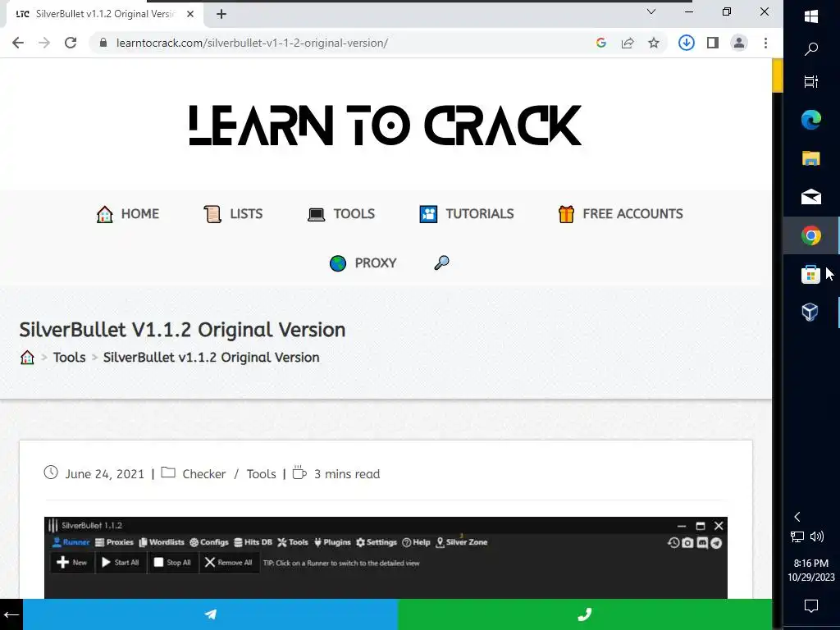Launch Microsoft Edge from taskbar
Viewport: 840px width, 630px height.
click(x=811, y=120)
